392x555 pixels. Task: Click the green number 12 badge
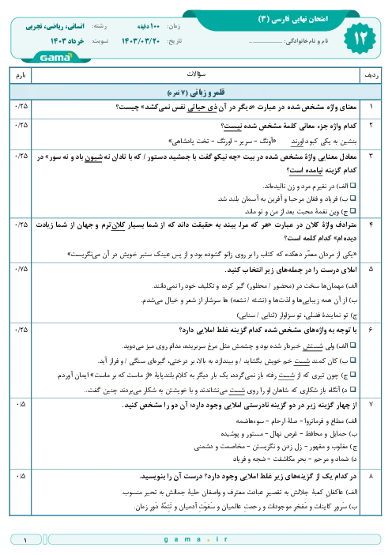coord(360,38)
